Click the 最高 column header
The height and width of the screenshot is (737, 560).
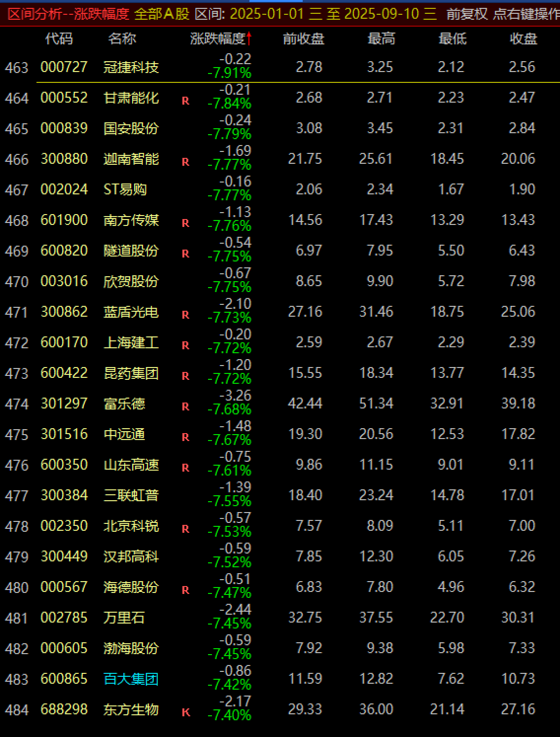click(x=381, y=38)
